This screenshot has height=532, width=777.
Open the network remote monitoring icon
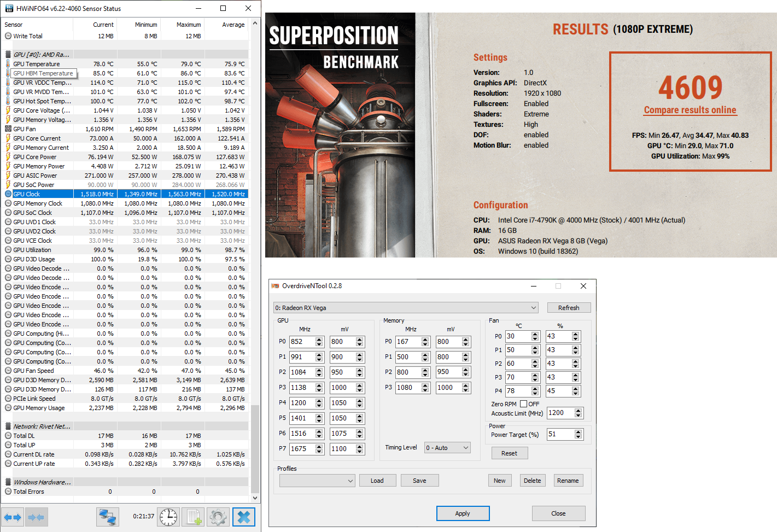click(x=108, y=517)
